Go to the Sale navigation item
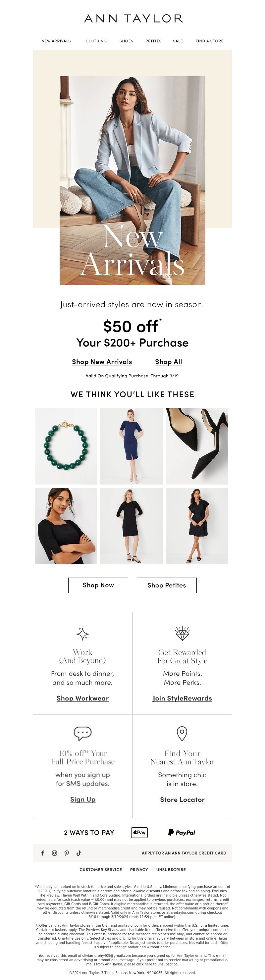The width and height of the screenshot is (265, 980). [178, 41]
